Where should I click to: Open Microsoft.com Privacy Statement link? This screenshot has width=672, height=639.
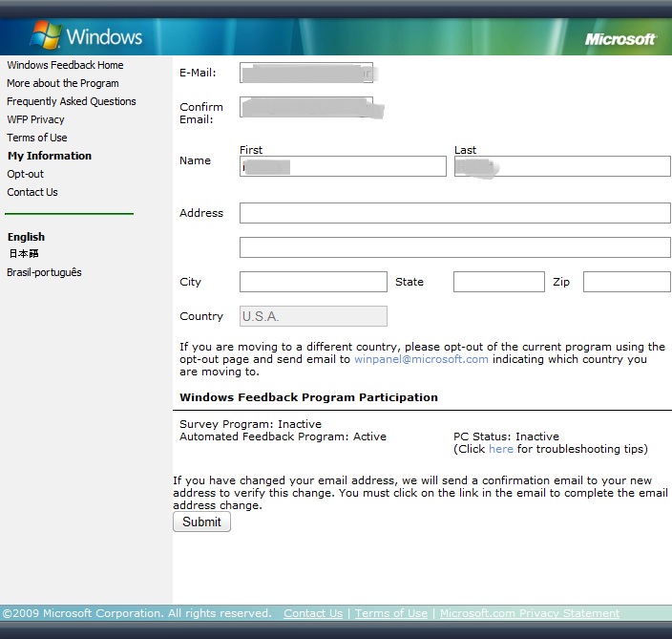pos(530,613)
